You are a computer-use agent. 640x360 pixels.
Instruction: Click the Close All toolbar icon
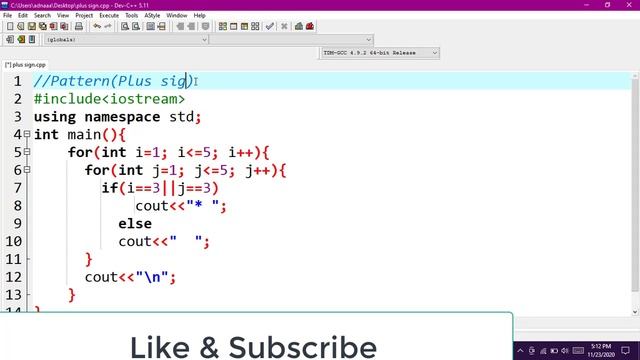(64, 26)
